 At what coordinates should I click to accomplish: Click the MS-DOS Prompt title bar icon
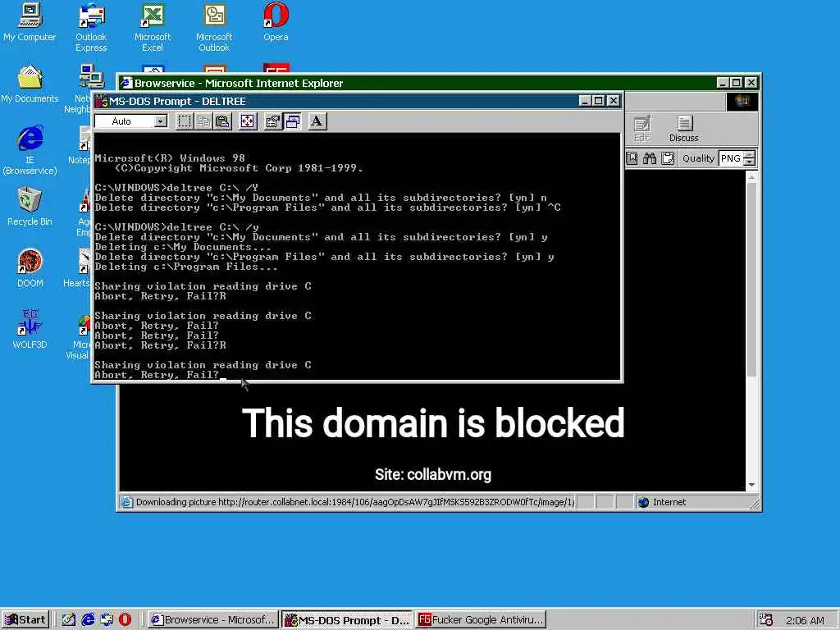point(101,101)
